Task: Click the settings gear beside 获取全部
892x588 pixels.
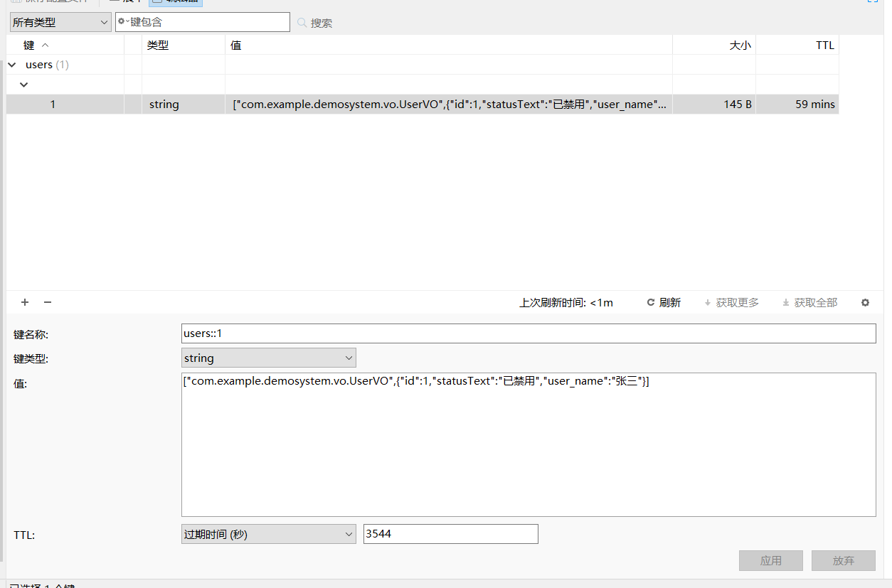Action: coord(865,302)
